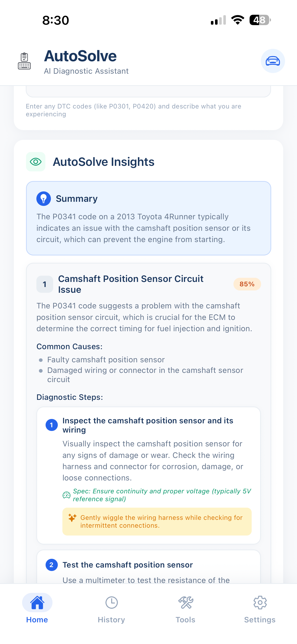Open the Tools tab
The width and height of the screenshot is (297, 644).
coord(185,609)
